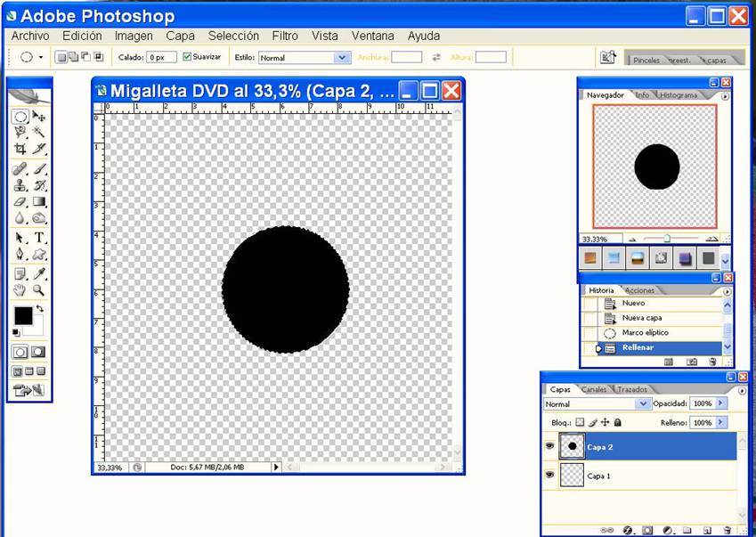Hide the Capa 2 layer
This screenshot has width=756, height=537.
tap(549, 446)
